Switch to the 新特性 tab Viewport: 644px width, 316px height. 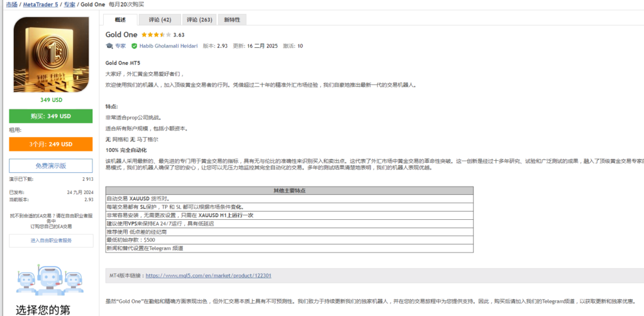(x=232, y=19)
